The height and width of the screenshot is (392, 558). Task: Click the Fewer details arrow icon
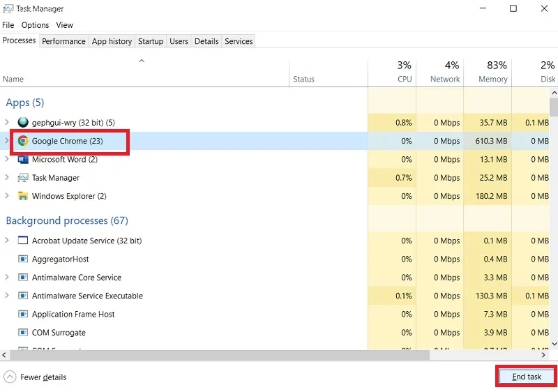pyautogui.click(x=10, y=377)
